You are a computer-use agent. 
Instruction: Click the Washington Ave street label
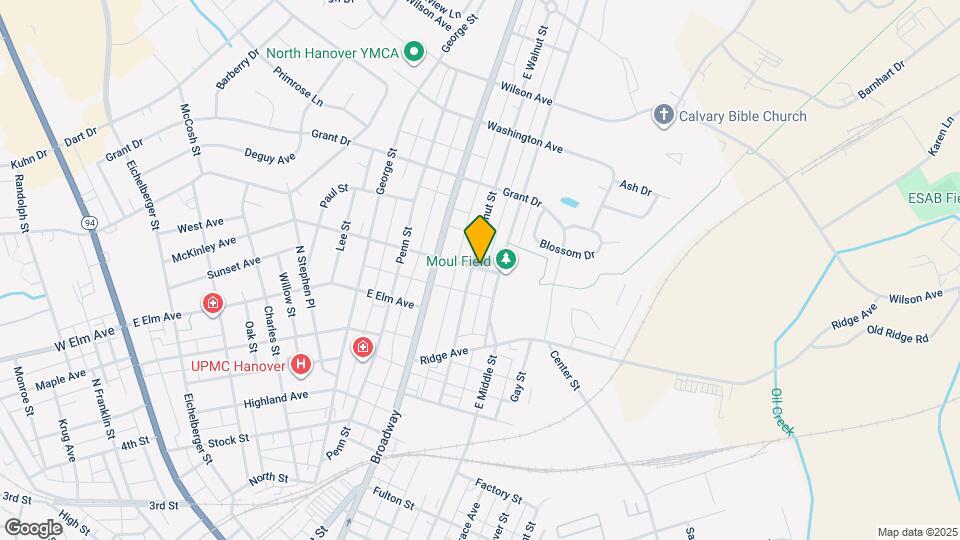[525, 137]
